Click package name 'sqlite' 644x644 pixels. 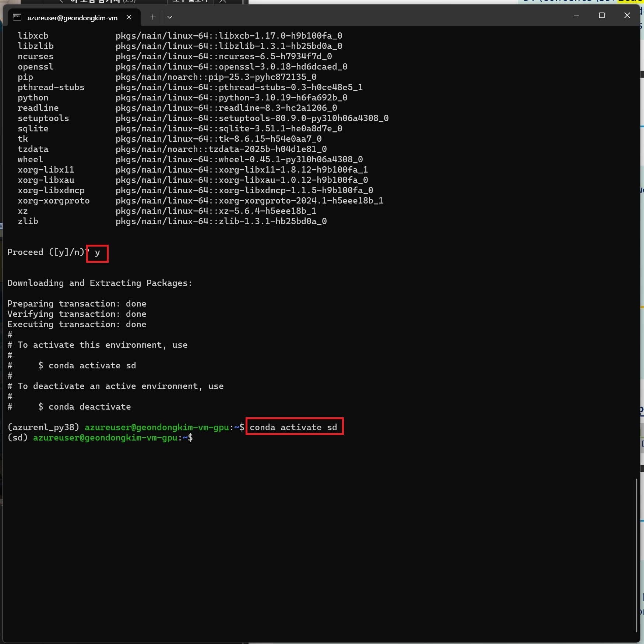click(33, 128)
